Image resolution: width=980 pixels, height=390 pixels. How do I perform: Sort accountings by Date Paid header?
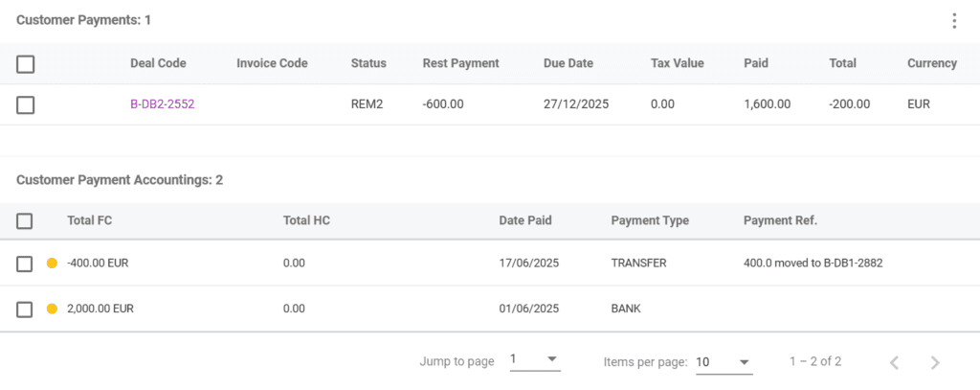tap(525, 220)
